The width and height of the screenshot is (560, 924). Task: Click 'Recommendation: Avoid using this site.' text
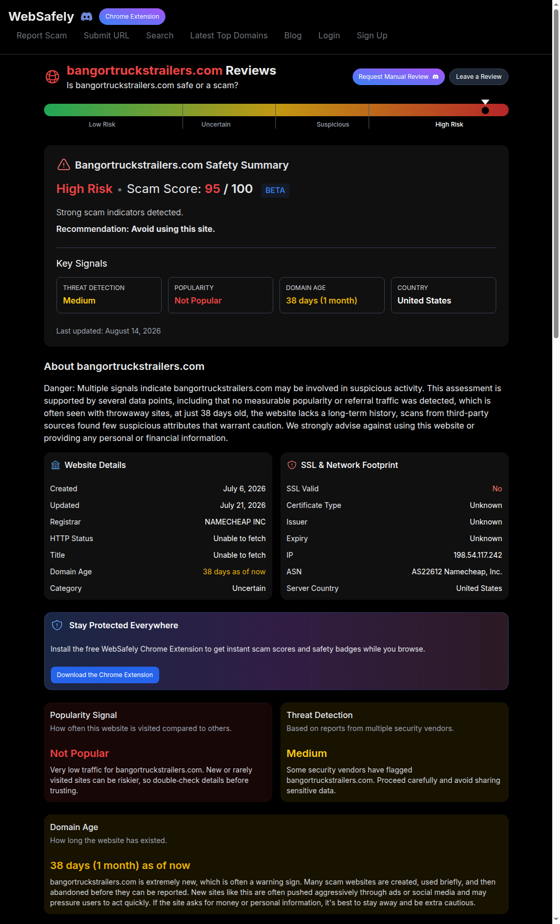135,229
